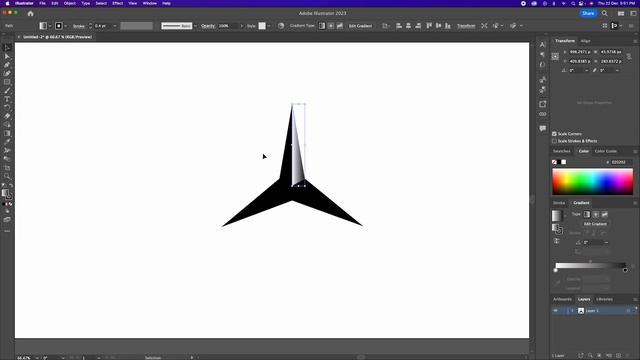Select the Type tool
The width and height of the screenshot is (640, 360).
[7, 99]
